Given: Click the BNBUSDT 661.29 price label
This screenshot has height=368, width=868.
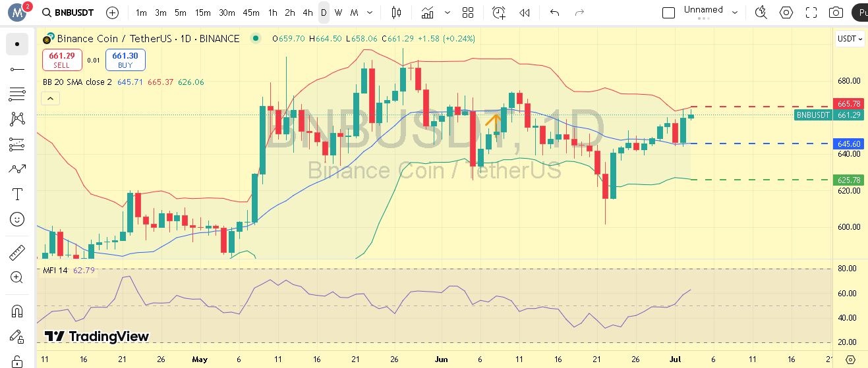Looking at the screenshot, I should point(829,115).
